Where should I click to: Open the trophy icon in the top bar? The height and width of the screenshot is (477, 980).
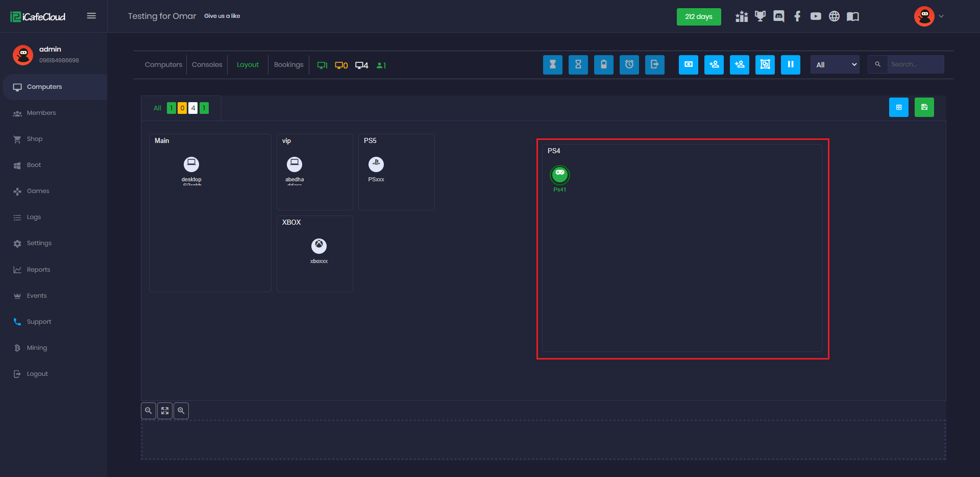(x=760, y=16)
